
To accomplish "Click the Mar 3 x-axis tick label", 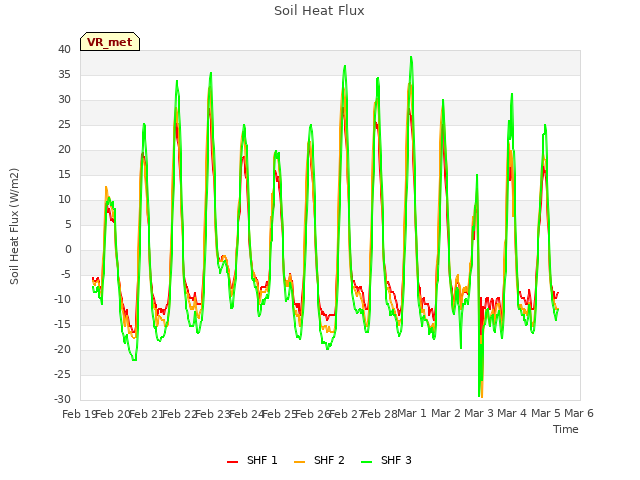I will (x=479, y=414).
